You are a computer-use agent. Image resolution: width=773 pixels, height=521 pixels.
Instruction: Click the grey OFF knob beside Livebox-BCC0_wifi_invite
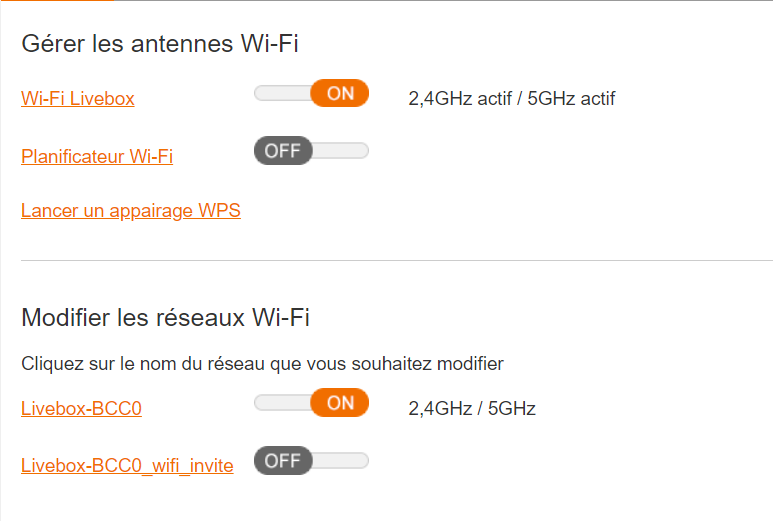[x=283, y=461]
